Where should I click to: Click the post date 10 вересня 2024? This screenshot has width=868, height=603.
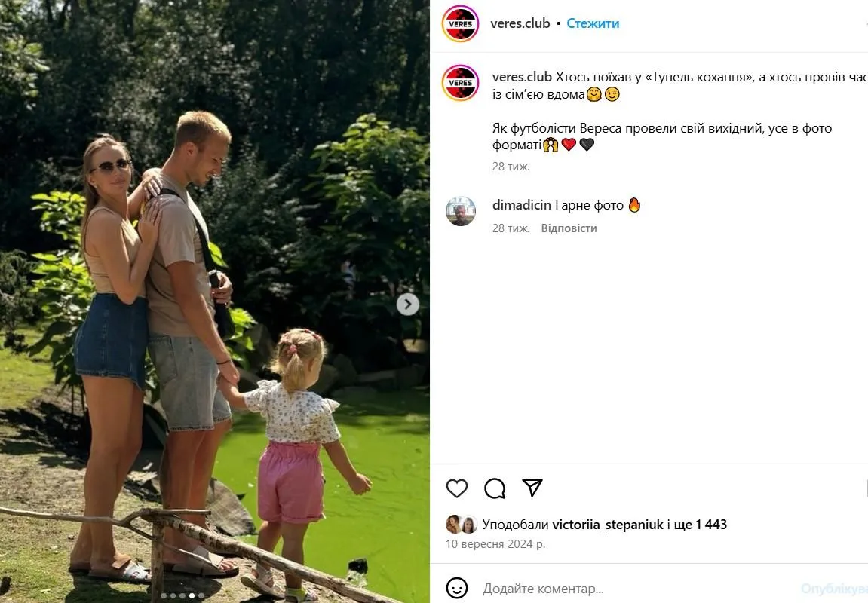[495, 543]
